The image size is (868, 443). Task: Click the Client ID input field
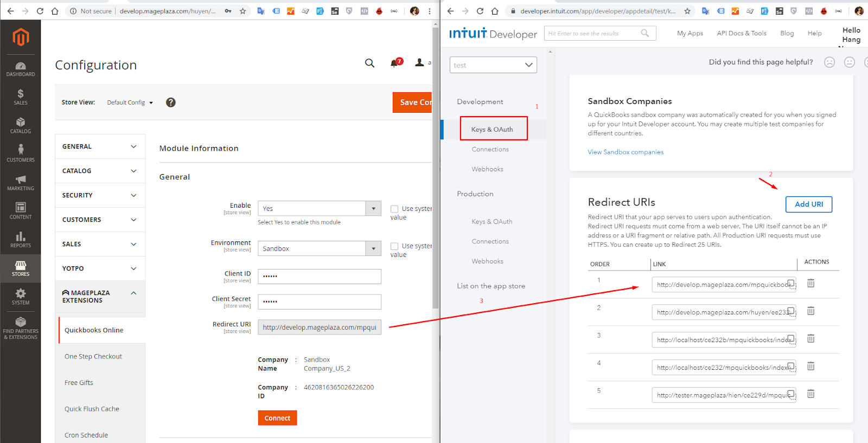click(319, 277)
